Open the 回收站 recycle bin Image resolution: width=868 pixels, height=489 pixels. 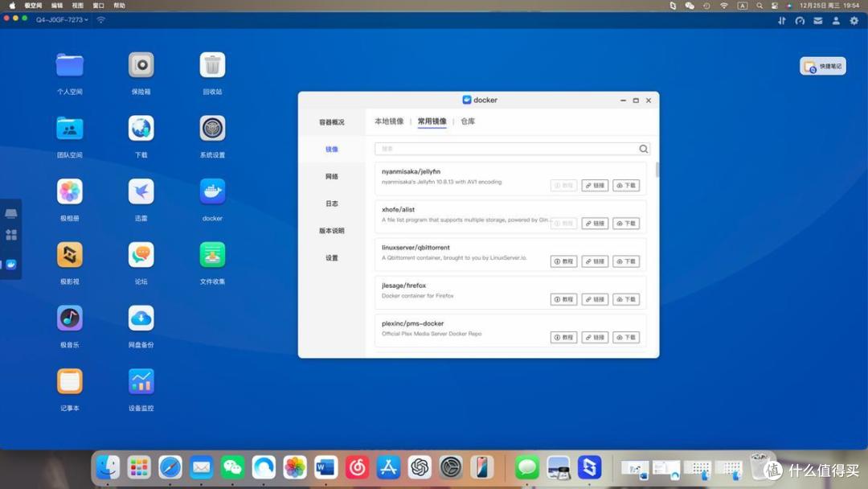pyautogui.click(x=212, y=65)
